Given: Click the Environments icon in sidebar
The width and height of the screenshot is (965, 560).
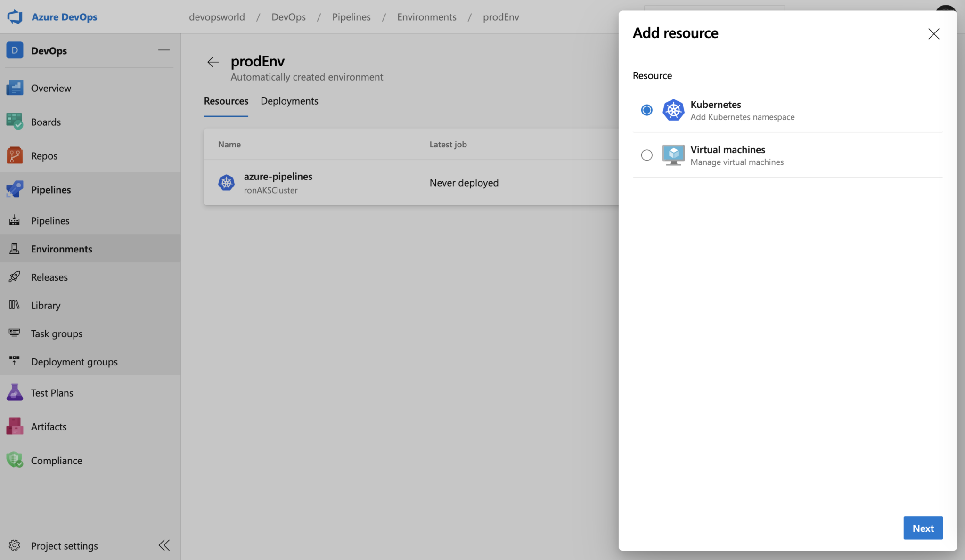Looking at the screenshot, I should [15, 249].
